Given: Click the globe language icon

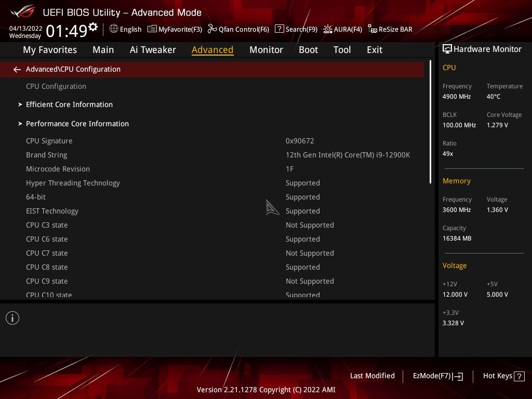Looking at the screenshot, I should tap(114, 29).
